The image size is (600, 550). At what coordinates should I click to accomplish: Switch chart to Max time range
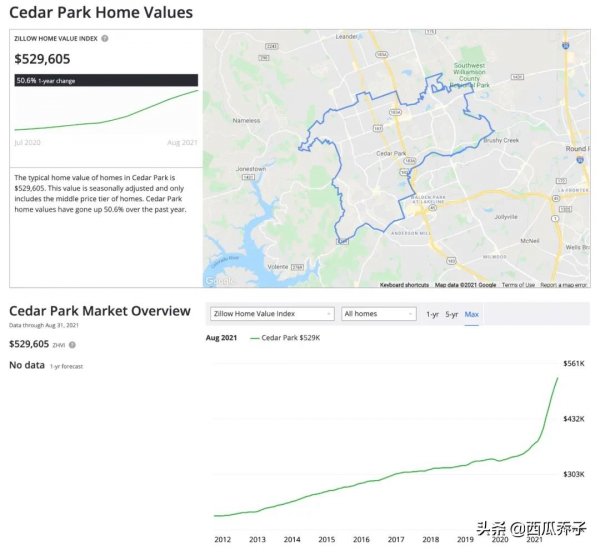click(x=471, y=314)
